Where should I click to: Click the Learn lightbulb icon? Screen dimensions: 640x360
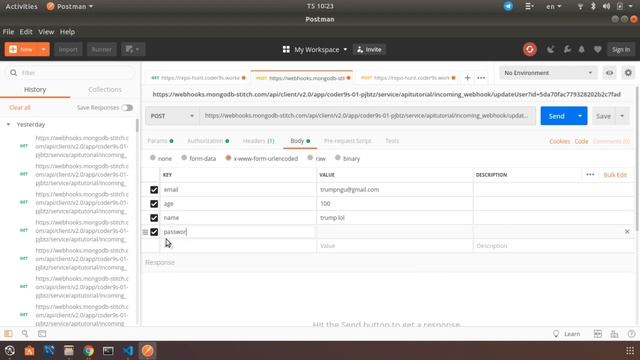556,334
